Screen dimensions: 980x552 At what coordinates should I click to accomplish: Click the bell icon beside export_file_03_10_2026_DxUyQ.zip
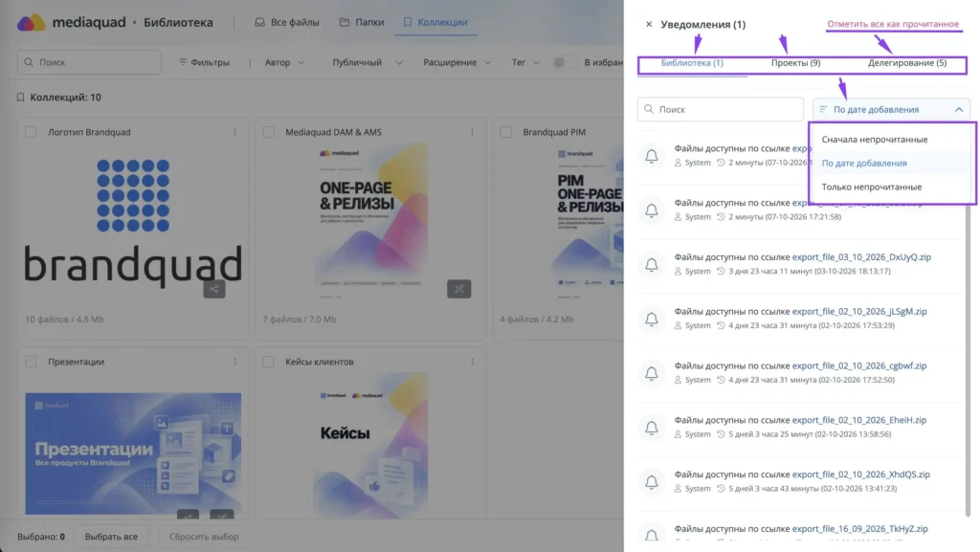651,264
